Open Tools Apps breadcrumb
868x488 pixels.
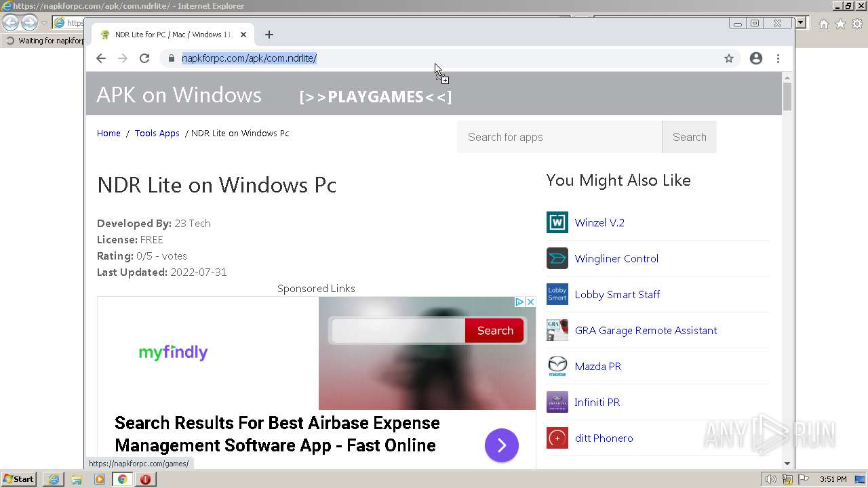(157, 133)
